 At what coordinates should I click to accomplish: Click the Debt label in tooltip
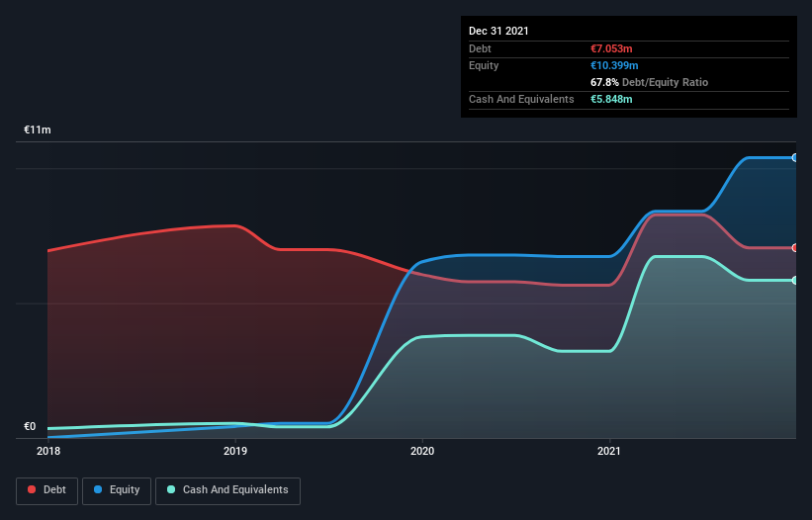480,48
